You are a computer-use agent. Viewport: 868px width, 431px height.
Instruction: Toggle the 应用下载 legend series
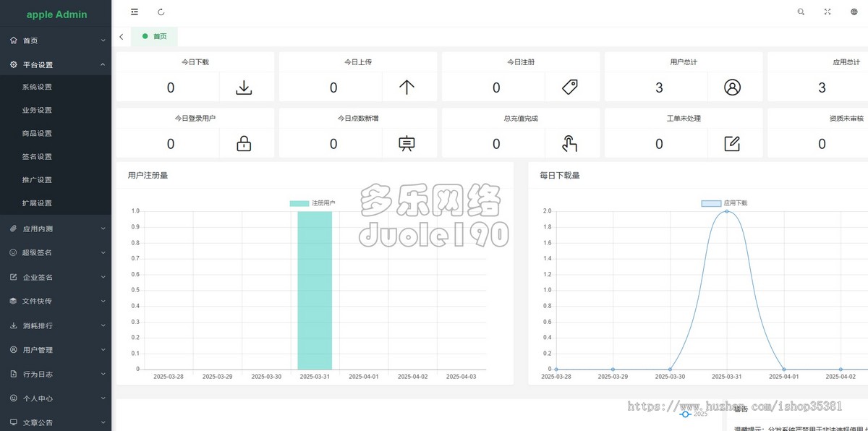(725, 203)
